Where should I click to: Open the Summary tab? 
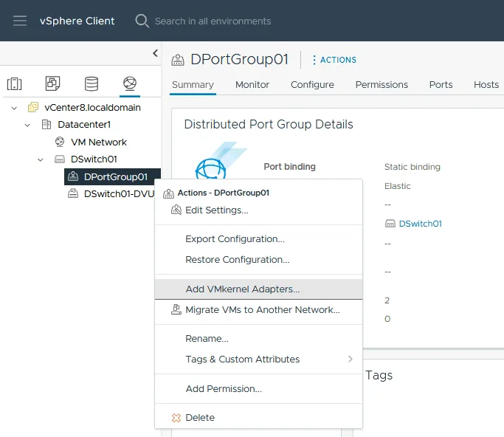[x=193, y=85]
